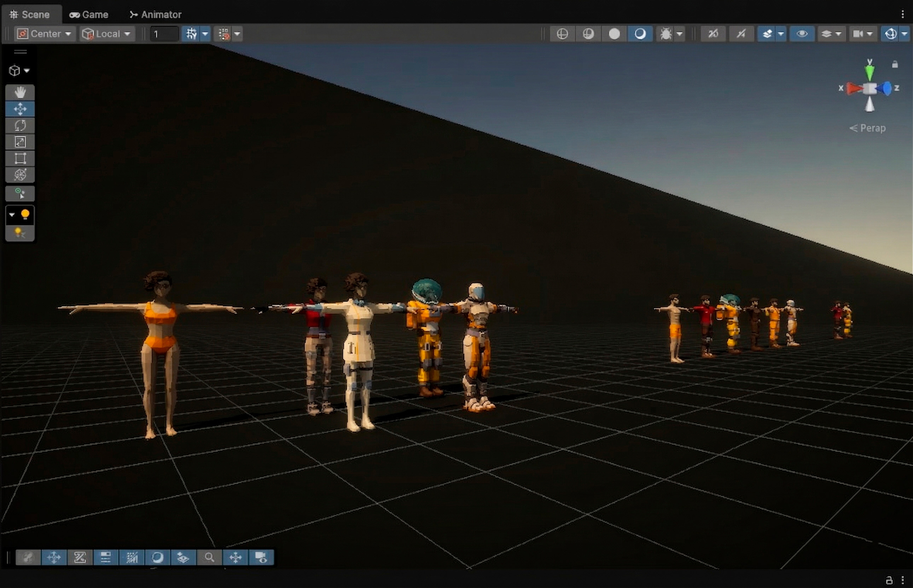This screenshot has height=588, width=913.
Task: Expand the grid snapping dropdown arrow
Action: coord(205,34)
